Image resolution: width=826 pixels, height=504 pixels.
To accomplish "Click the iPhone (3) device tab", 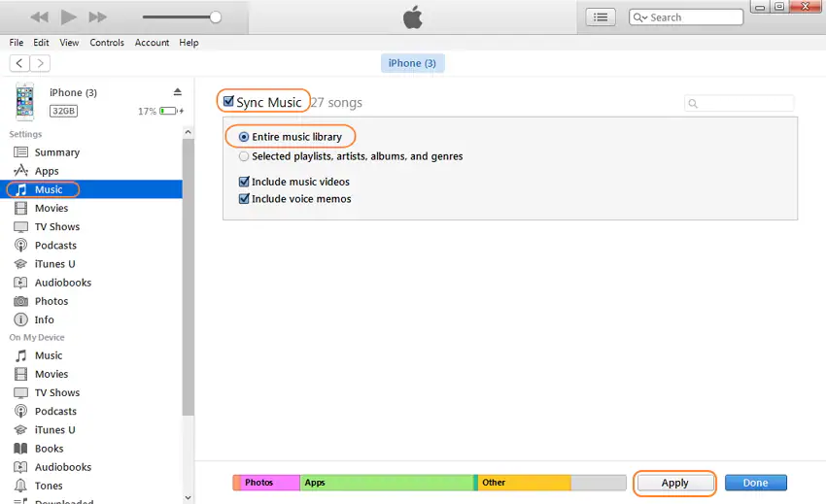I will (412, 63).
